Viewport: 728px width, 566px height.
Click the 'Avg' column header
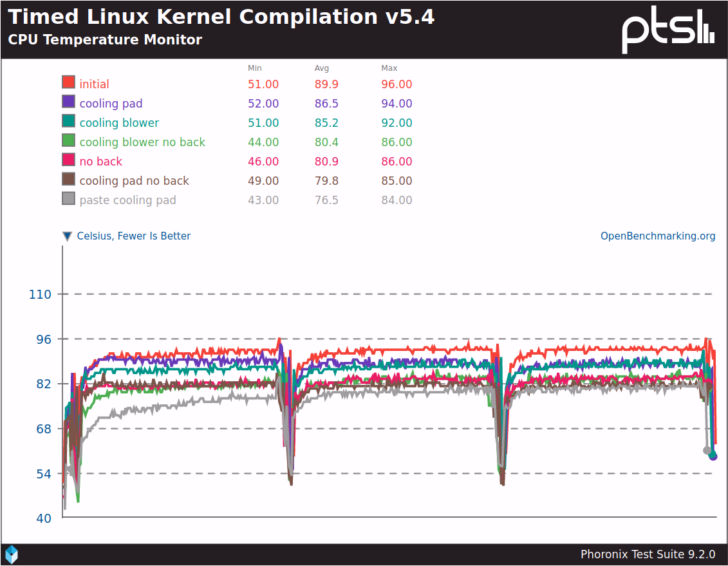(321, 68)
